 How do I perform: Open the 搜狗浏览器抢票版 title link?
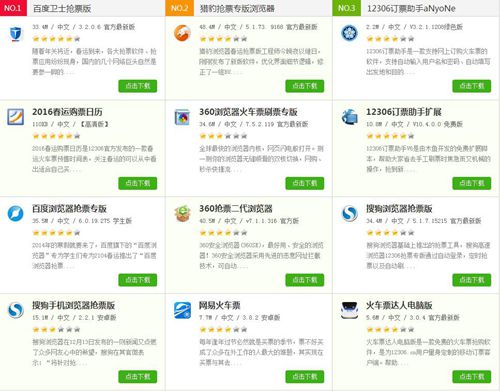399,209
